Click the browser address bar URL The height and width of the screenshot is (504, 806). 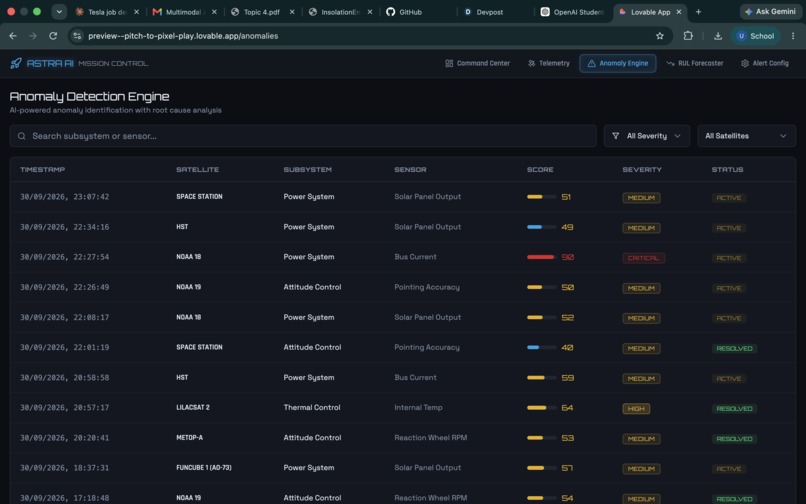(183, 35)
